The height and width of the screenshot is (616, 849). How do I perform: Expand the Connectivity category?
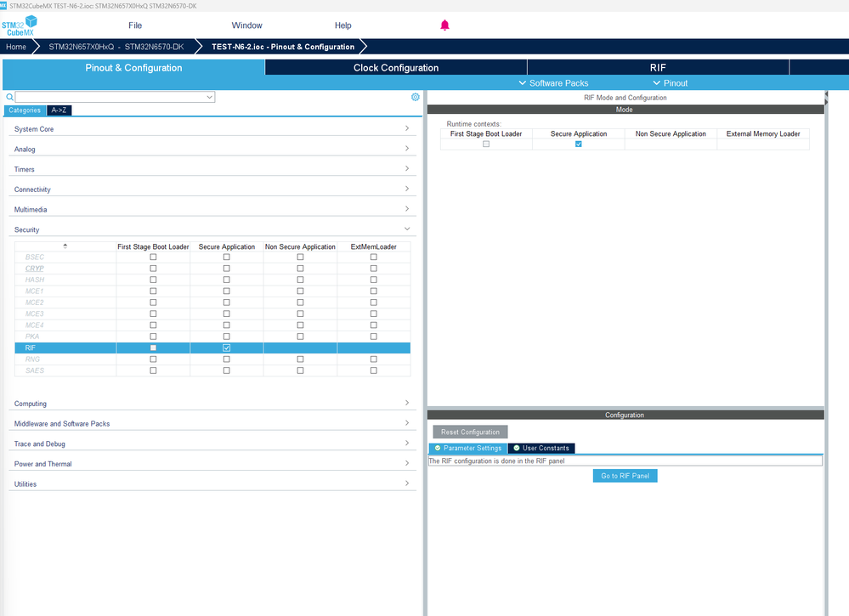tap(212, 189)
